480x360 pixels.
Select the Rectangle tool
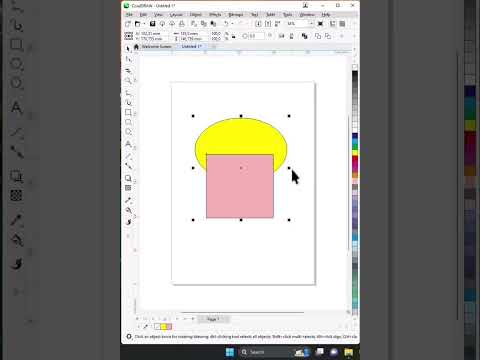point(128,112)
